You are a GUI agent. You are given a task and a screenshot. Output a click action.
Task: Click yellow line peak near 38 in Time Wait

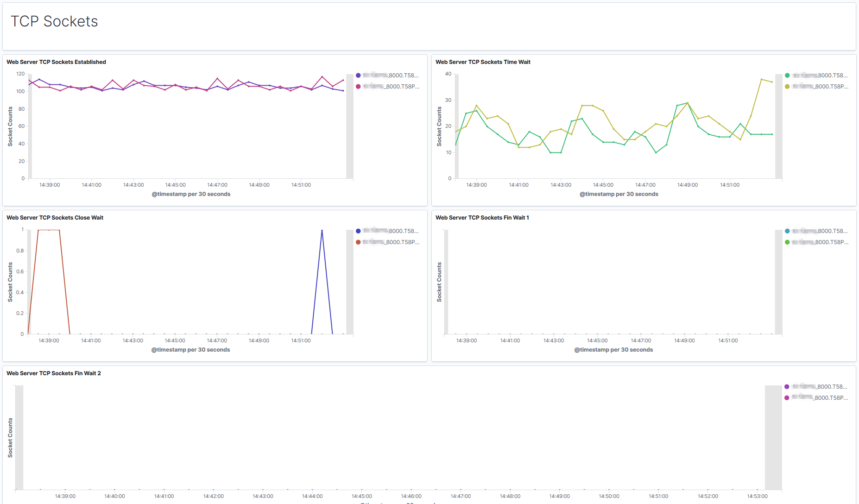[761, 79]
